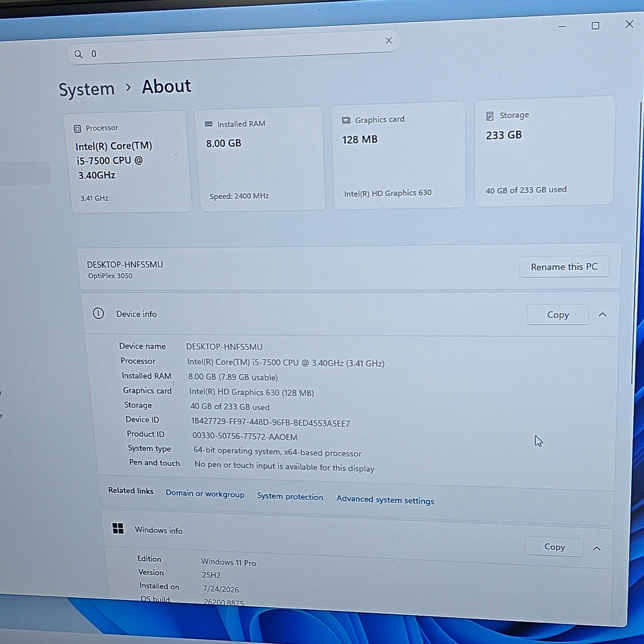This screenshot has width=644, height=644.
Task: Copy the Device info details
Action: point(558,315)
